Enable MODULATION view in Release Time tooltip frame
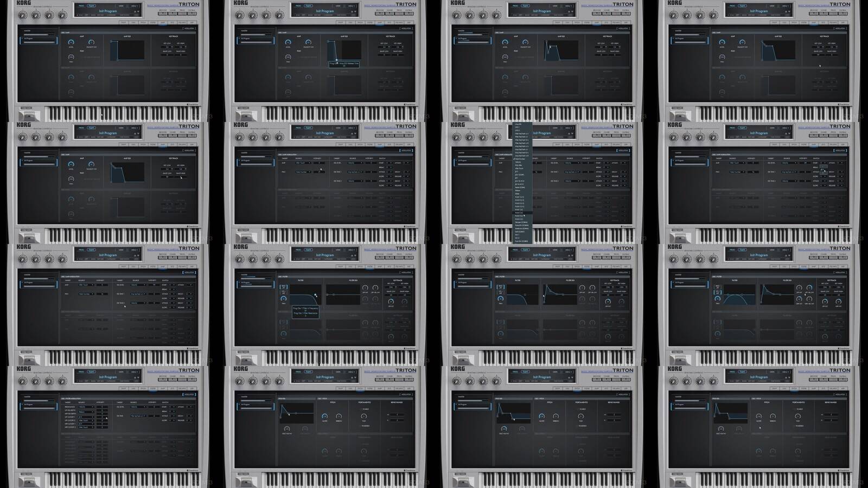 coord(406,28)
